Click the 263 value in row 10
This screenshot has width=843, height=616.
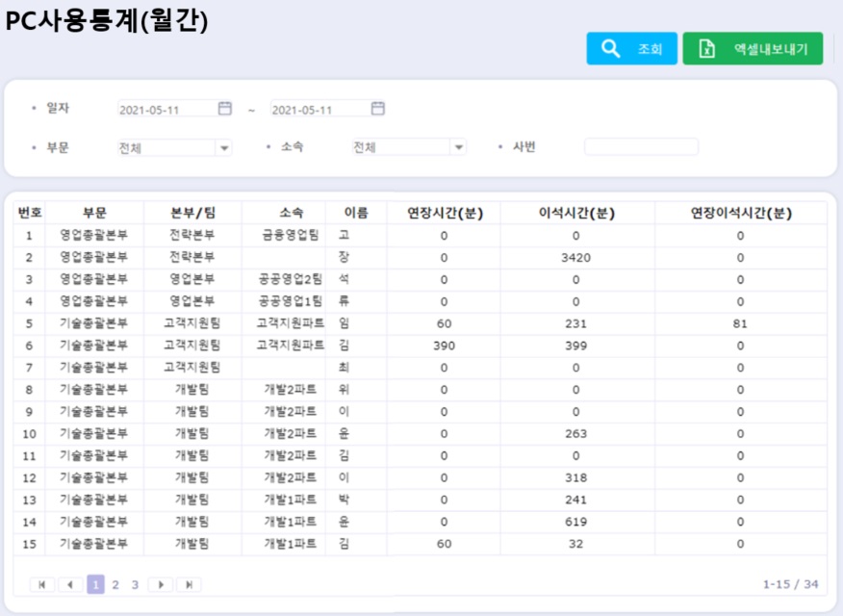click(x=575, y=434)
